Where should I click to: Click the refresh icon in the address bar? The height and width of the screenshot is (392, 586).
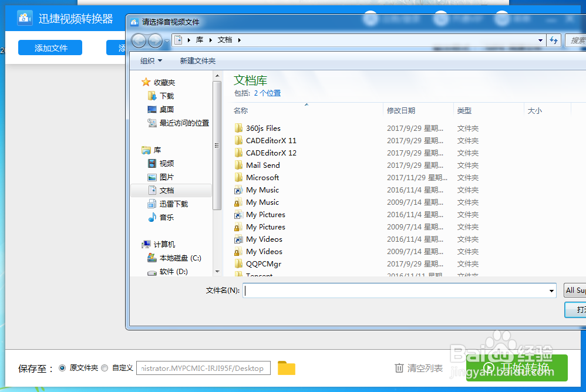coord(554,40)
